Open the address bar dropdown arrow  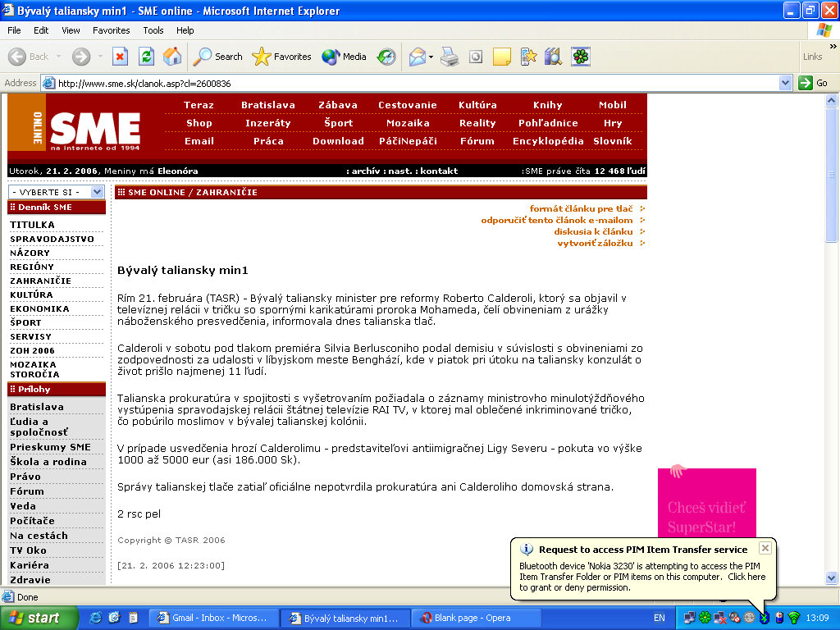(x=785, y=83)
